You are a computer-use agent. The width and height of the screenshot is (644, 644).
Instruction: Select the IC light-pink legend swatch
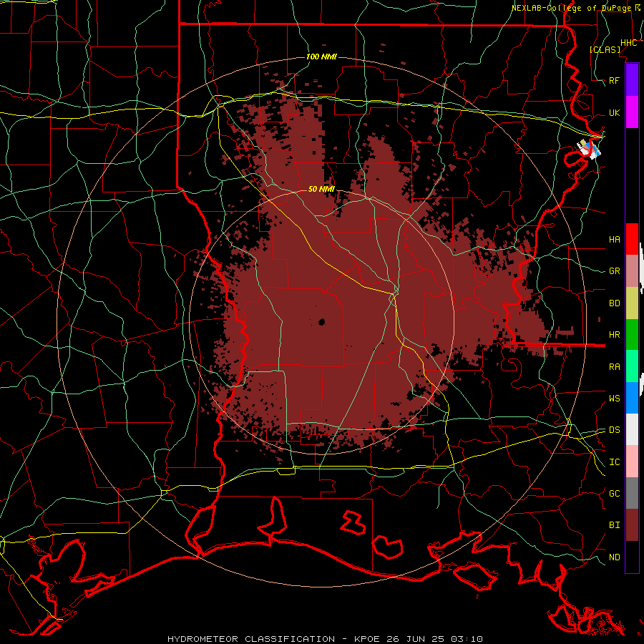[x=632, y=462]
